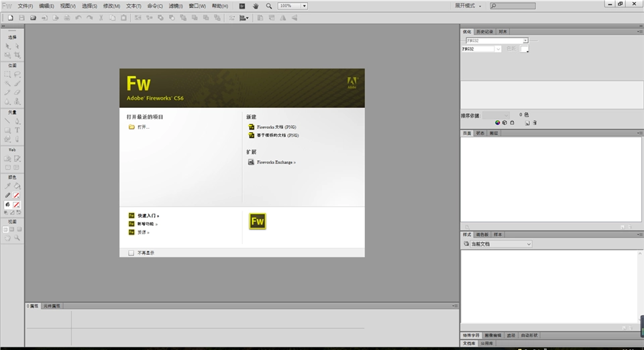The height and width of the screenshot is (350, 644).
Task: Check the 不再显示 checkbox
Action: click(131, 253)
